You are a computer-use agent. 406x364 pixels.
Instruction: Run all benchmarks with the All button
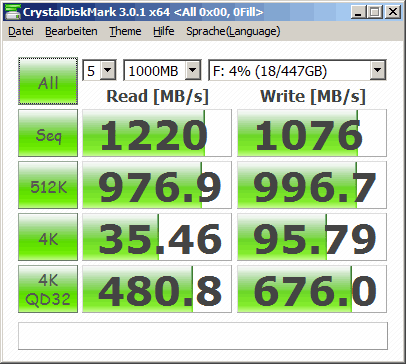tap(48, 81)
